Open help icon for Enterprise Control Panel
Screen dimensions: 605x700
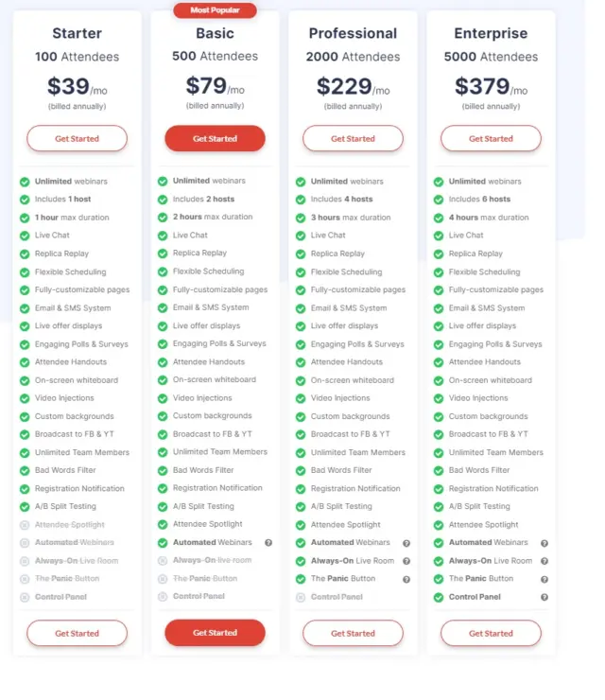[544, 597]
